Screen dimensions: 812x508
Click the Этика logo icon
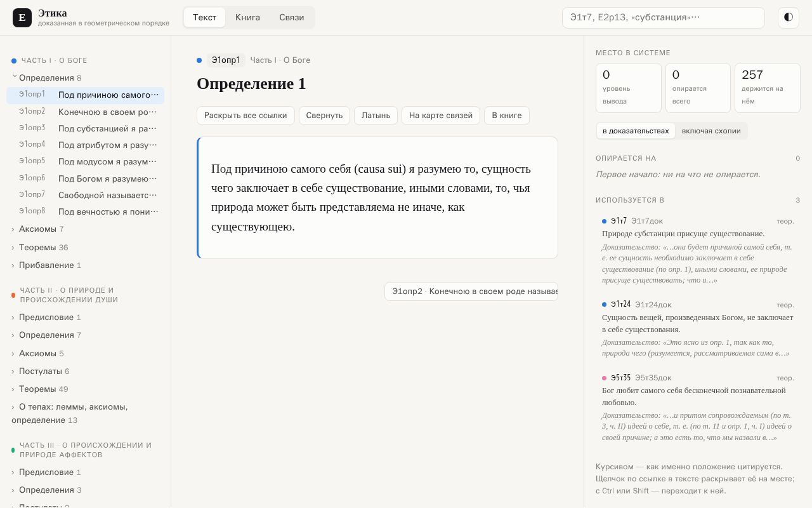pyautogui.click(x=22, y=18)
